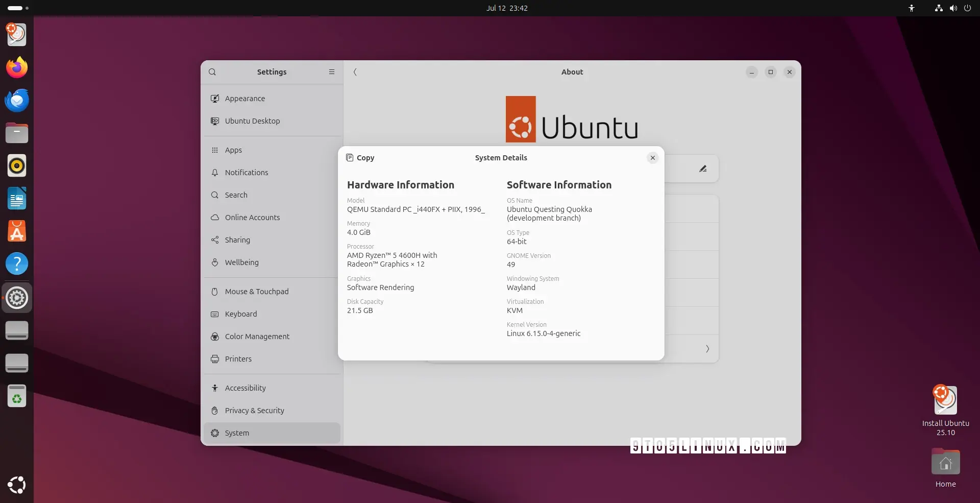The height and width of the screenshot is (503, 980).
Task: Open the Help icon in dock
Action: coord(17,264)
